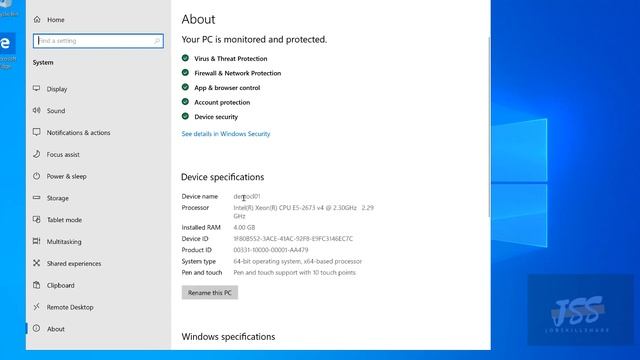Click the Pen and touch support value
640x360 pixels.
pyautogui.click(x=294, y=272)
